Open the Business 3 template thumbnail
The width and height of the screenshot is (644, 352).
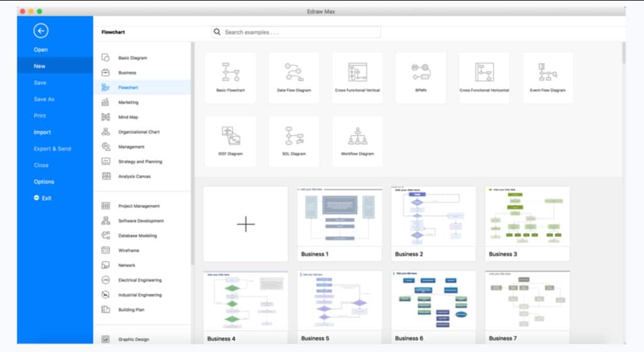coord(528,224)
